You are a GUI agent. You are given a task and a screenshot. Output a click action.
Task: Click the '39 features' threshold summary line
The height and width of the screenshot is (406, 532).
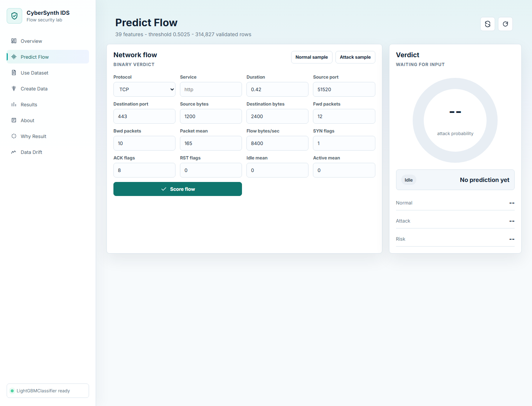pos(183,34)
